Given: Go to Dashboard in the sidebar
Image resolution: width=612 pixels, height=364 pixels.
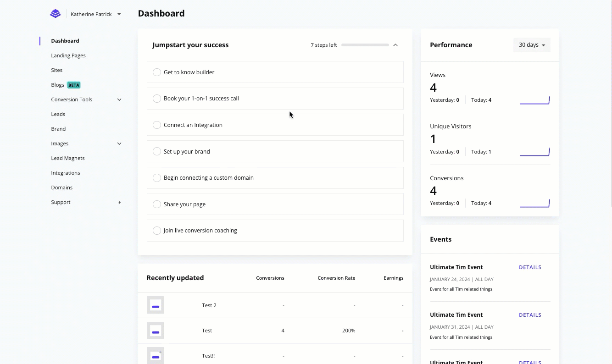Looking at the screenshot, I should [65, 41].
